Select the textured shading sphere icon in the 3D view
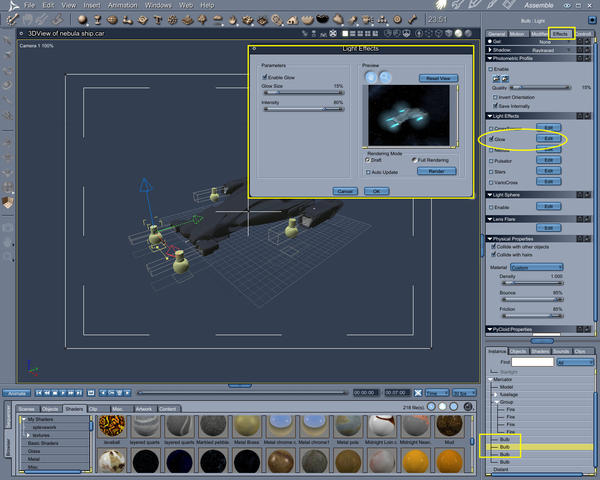600x480 pixels. 458,34
